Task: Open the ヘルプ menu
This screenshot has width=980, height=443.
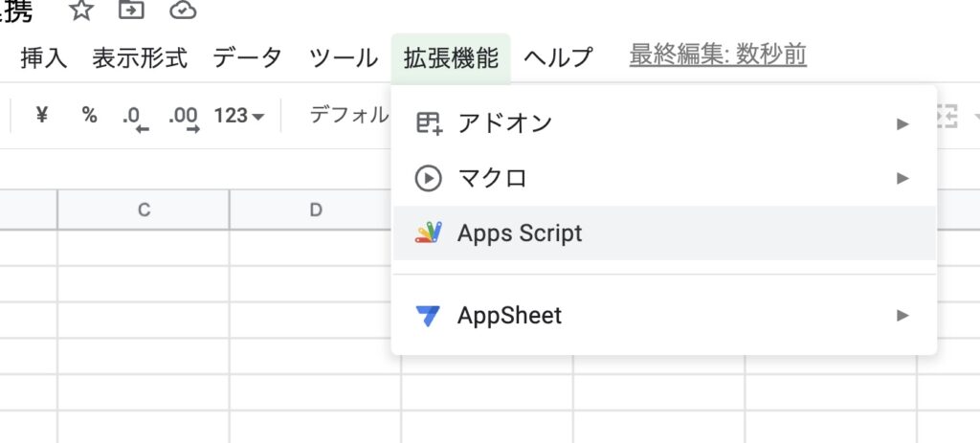Action: (559, 57)
